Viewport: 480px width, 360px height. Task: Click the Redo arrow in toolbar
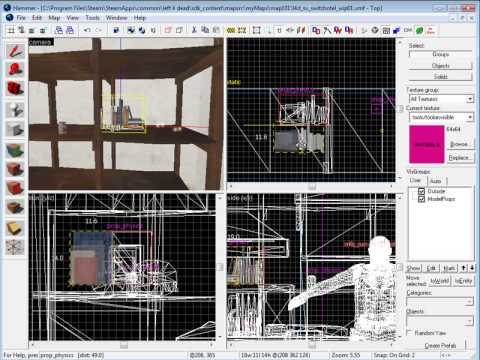[x=98, y=30]
